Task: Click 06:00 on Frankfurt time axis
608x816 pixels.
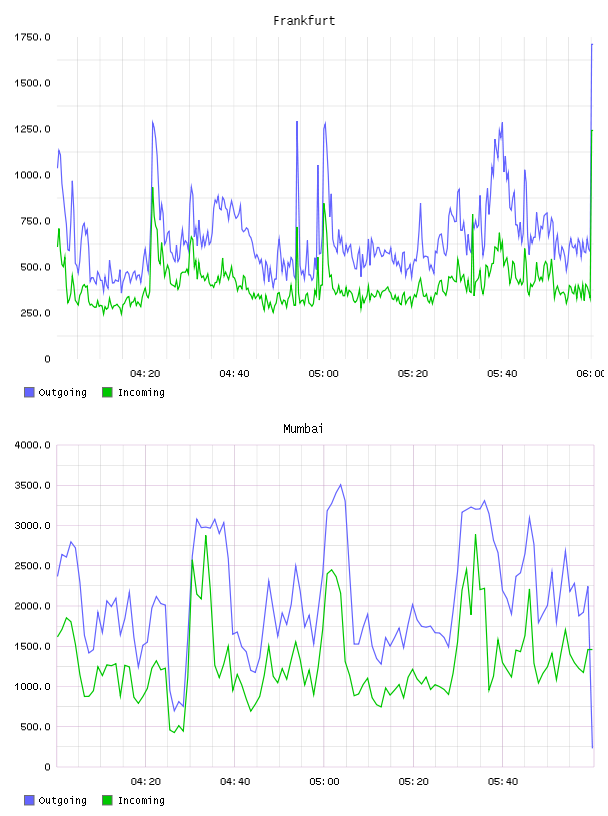Action: point(591,374)
